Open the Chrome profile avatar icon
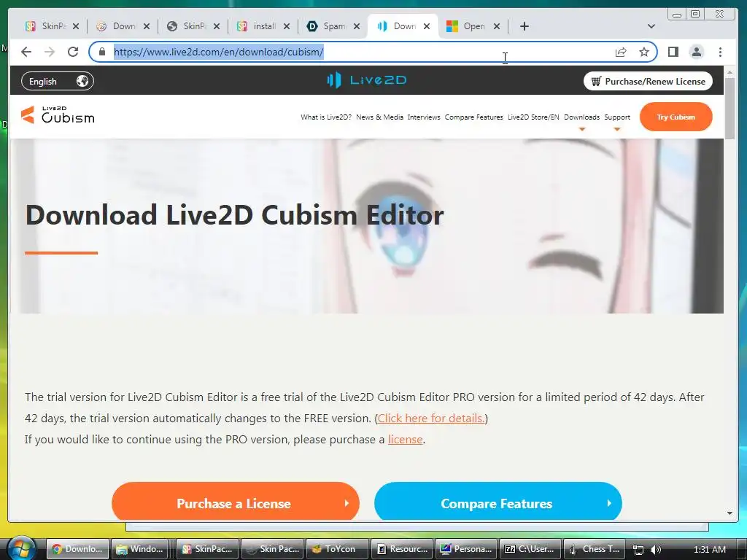 [x=697, y=52]
